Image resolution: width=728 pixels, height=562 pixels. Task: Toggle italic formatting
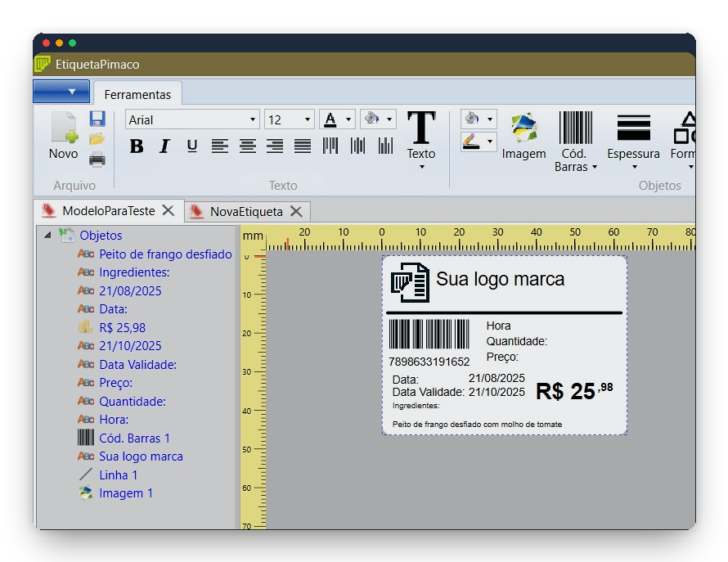click(x=164, y=146)
